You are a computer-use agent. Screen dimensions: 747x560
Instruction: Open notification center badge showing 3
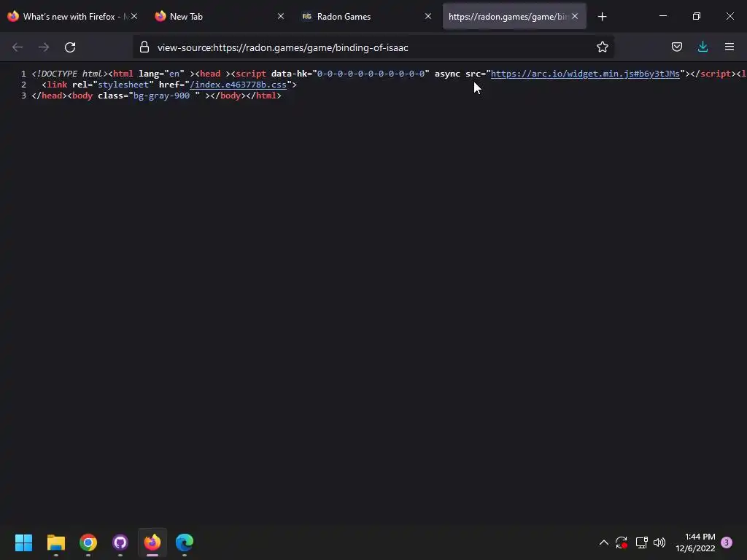(x=727, y=542)
